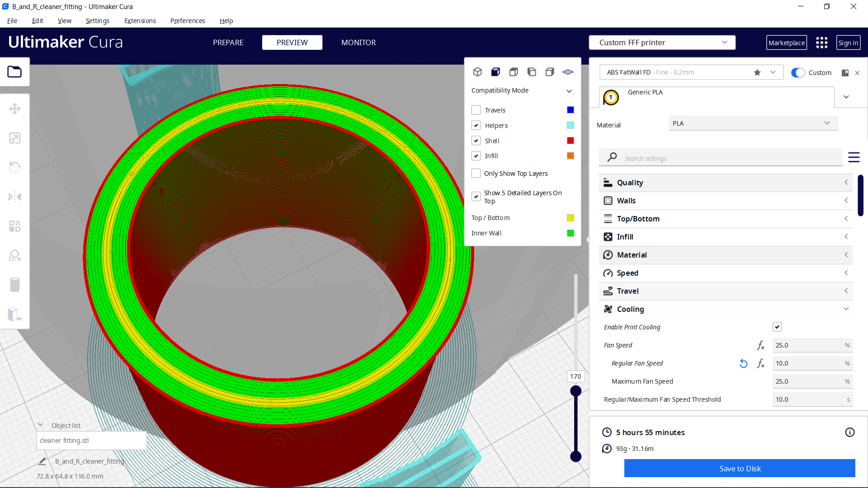Open the Extensions menu
The image size is (868, 488).
140,21
